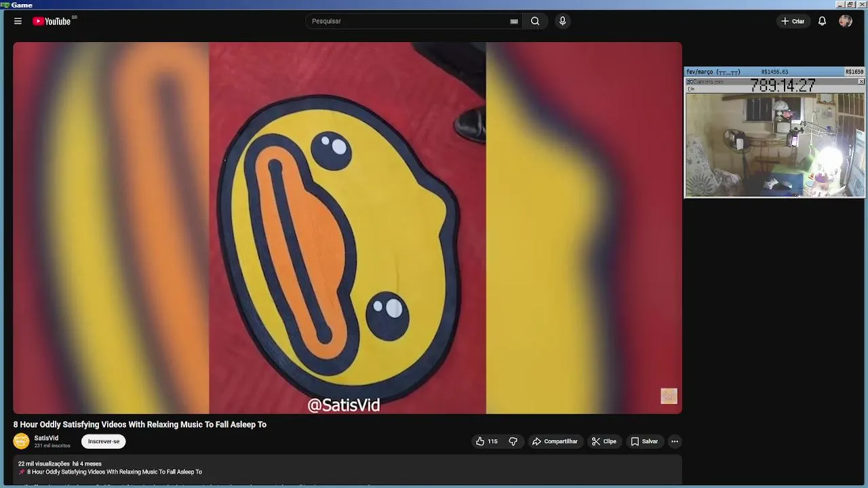
Task: Open the YouTube hamburger guide menu
Action: [18, 21]
